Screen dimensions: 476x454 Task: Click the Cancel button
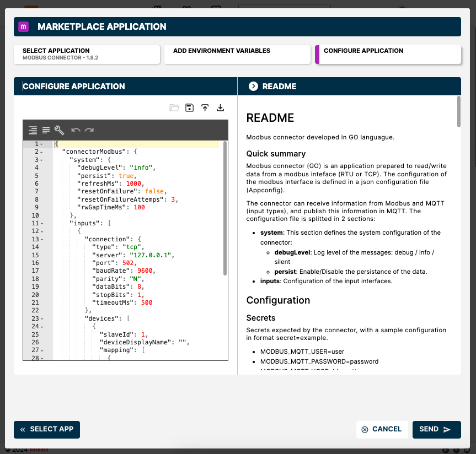tap(382, 429)
